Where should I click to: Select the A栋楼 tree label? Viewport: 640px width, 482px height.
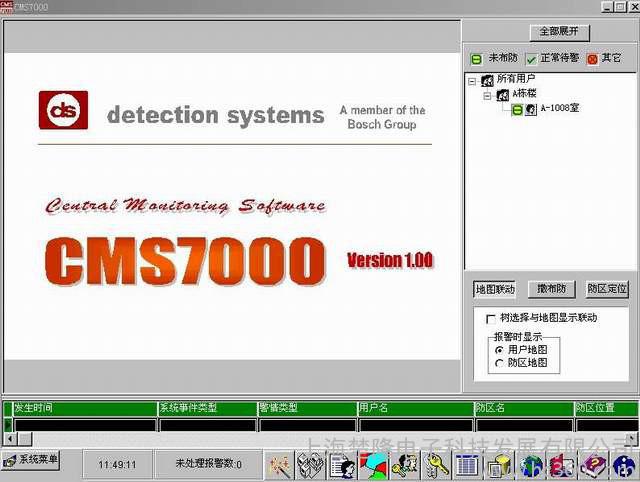click(x=524, y=93)
